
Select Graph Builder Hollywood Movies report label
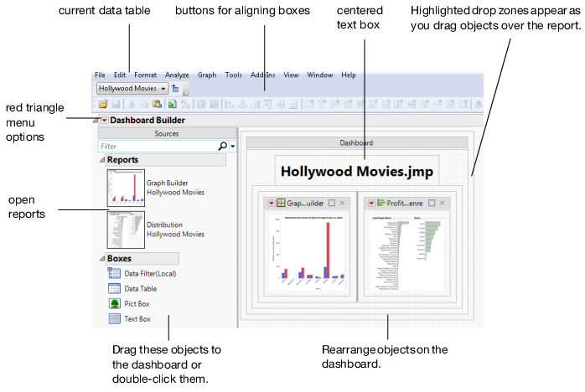point(175,188)
